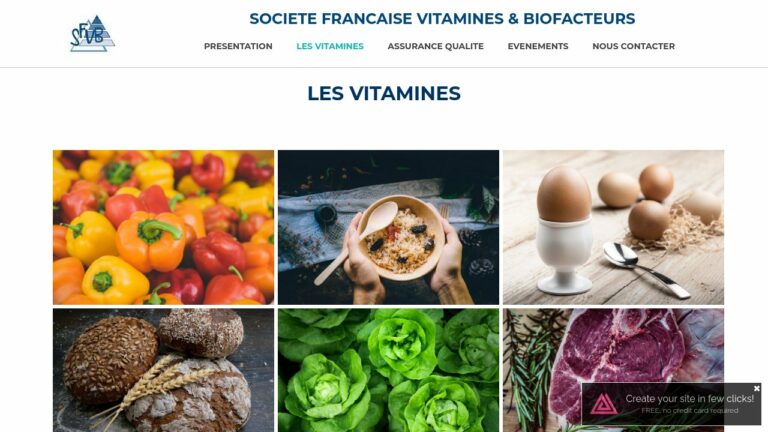
Task: Go to Assurance Qualite page
Action: pyautogui.click(x=435, y=46)
